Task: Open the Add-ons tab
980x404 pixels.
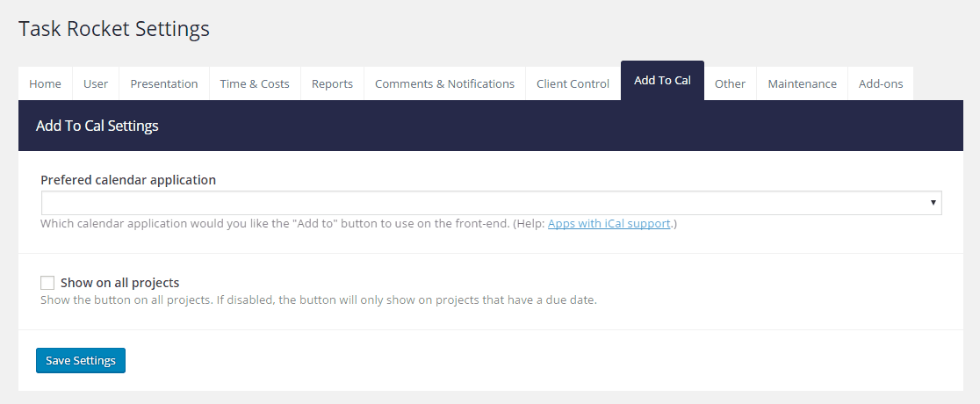Action: point(881,83)
